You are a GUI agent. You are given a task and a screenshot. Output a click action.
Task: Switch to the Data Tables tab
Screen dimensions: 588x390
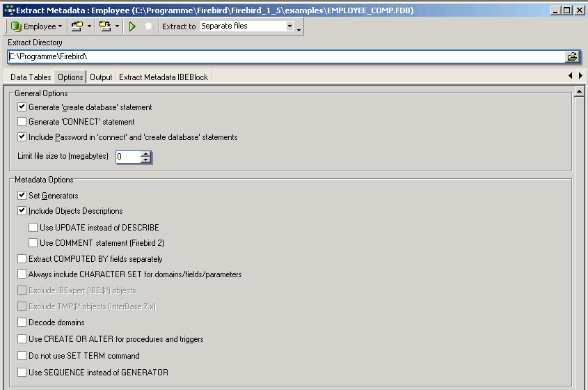(31, 77)
